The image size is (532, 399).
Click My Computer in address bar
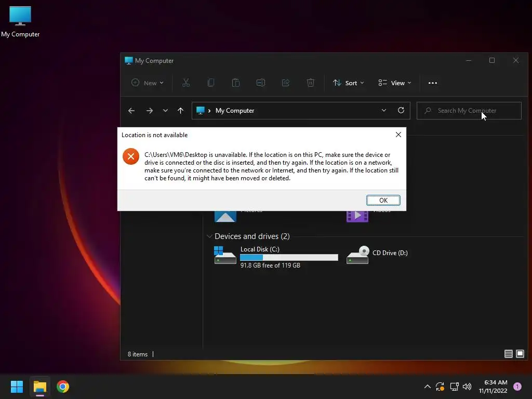235,111
